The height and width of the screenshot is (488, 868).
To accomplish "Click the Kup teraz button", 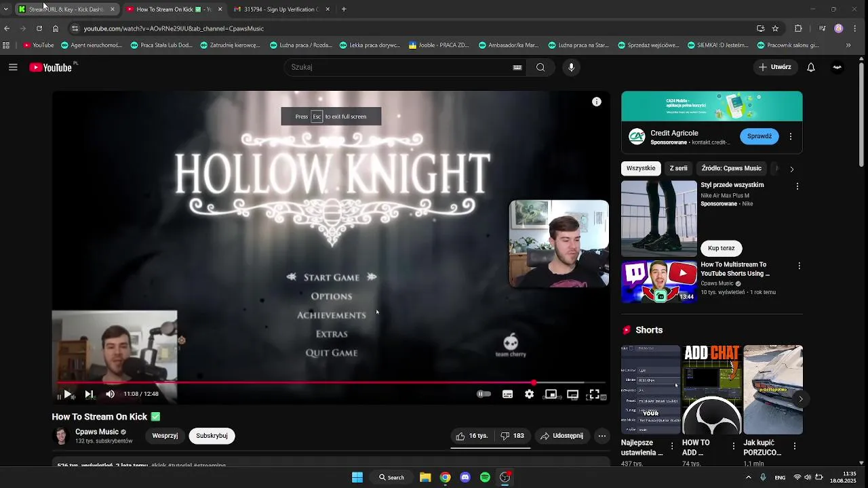I will (x=721, y=248).
